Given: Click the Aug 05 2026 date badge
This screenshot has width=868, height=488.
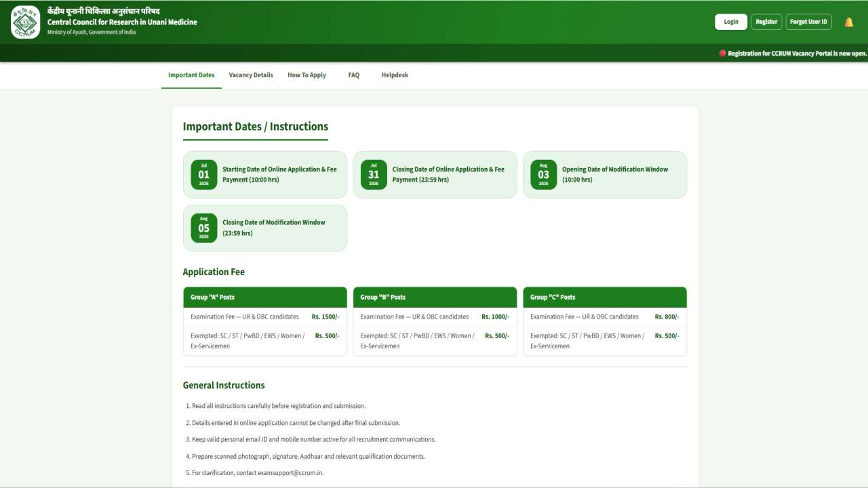Looking at the screenshot, I should (204, 228).
